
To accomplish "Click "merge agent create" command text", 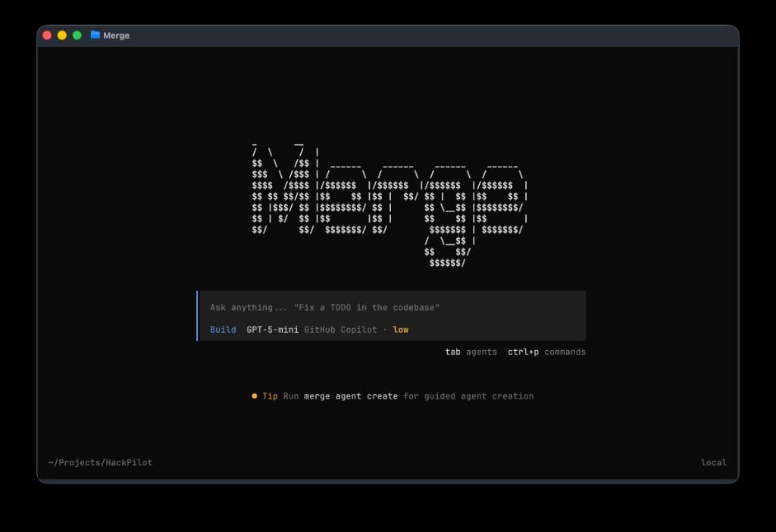I will coord(351,396).
